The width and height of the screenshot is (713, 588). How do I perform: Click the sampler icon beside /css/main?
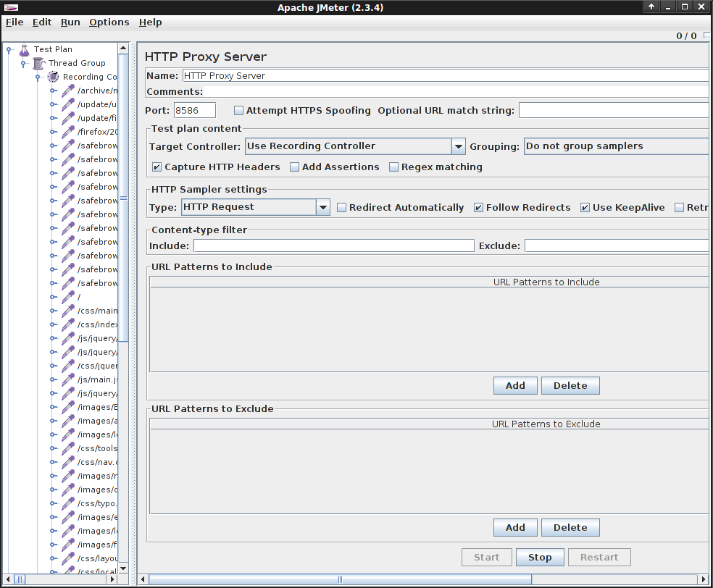(x=68, y=311)
